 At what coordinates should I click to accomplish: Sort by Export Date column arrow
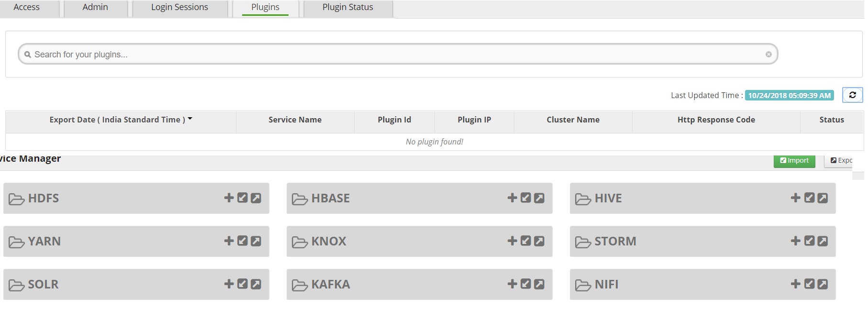point(190,119)
